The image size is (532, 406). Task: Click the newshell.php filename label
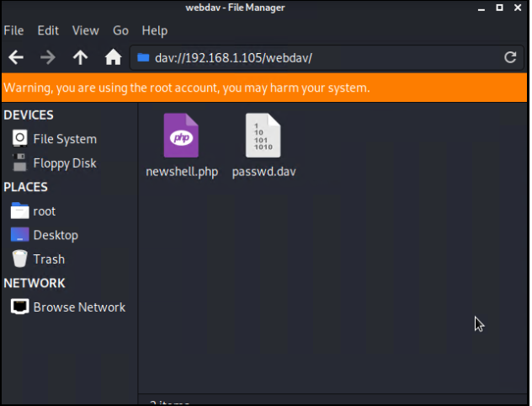[182, 172]
